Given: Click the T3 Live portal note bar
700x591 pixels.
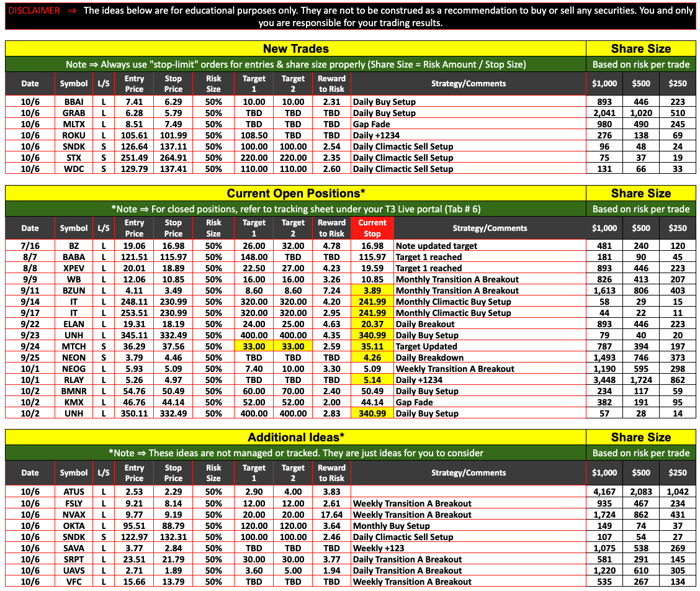Looking at the screenshot, I should click(x=295, y=209).
